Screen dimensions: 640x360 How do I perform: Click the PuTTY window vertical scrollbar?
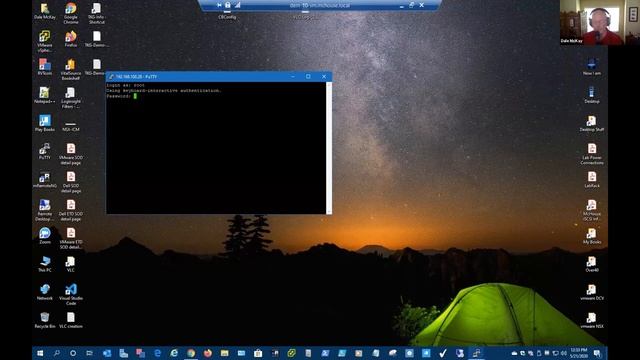[x=329, y=148]
